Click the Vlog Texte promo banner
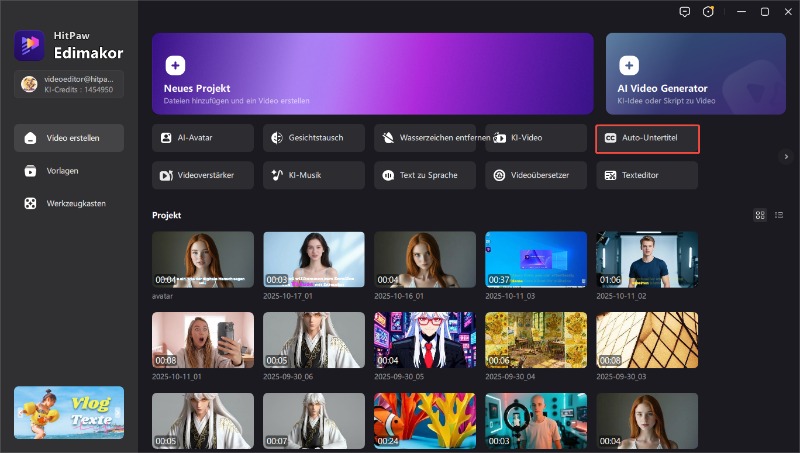This screenshot has width=800, height=453. pos(69,412)
